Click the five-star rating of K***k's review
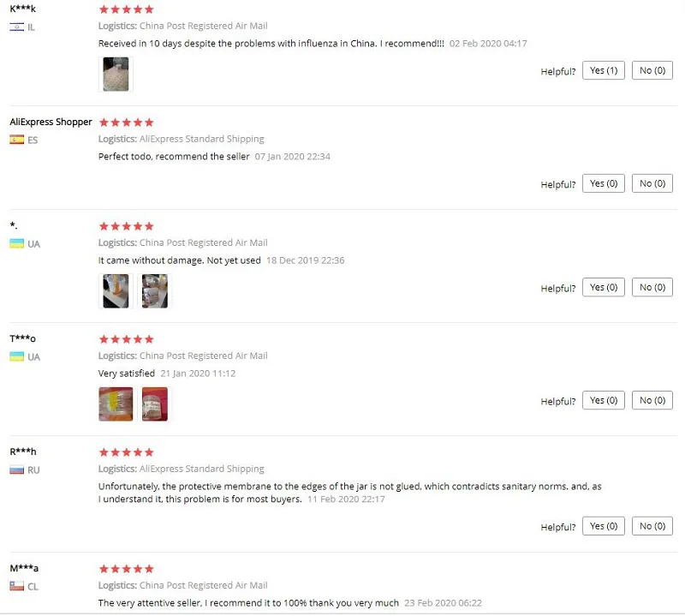 [x=126, y=9]
